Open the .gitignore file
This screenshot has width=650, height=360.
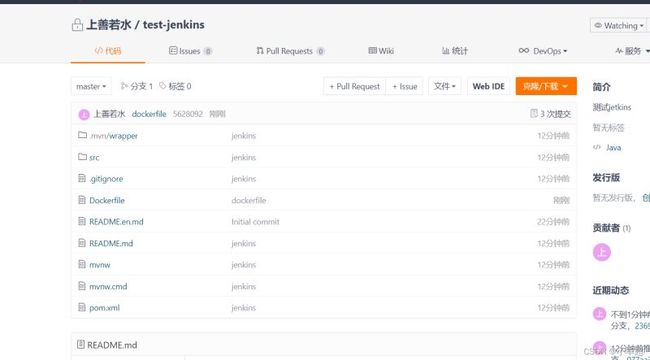point(106,179)
